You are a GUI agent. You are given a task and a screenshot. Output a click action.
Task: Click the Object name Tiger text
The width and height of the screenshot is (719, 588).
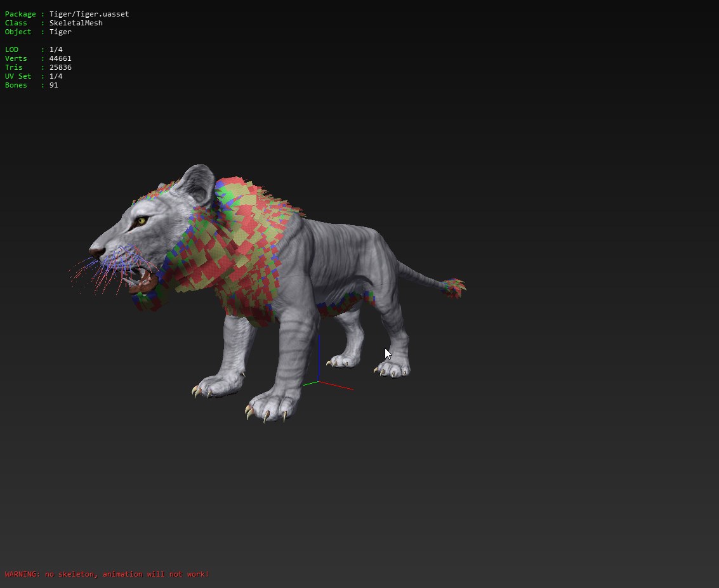click(60, 32)
